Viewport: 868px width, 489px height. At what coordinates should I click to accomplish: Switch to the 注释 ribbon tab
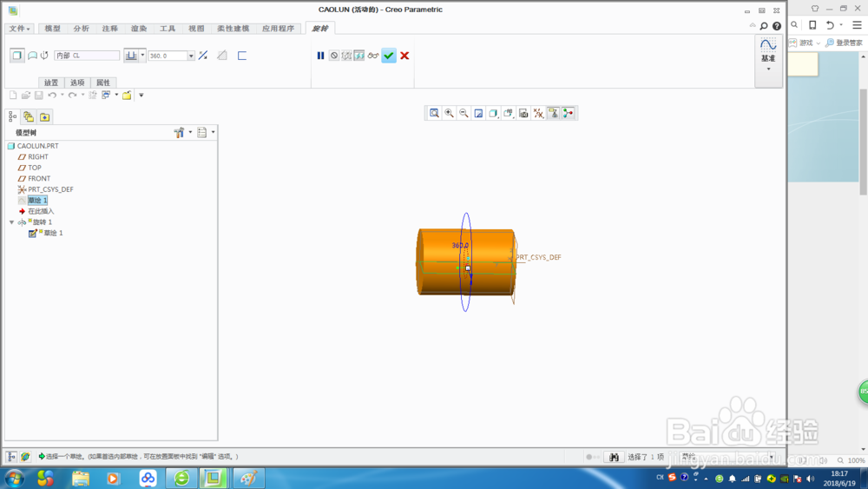[x=110, y=29]
